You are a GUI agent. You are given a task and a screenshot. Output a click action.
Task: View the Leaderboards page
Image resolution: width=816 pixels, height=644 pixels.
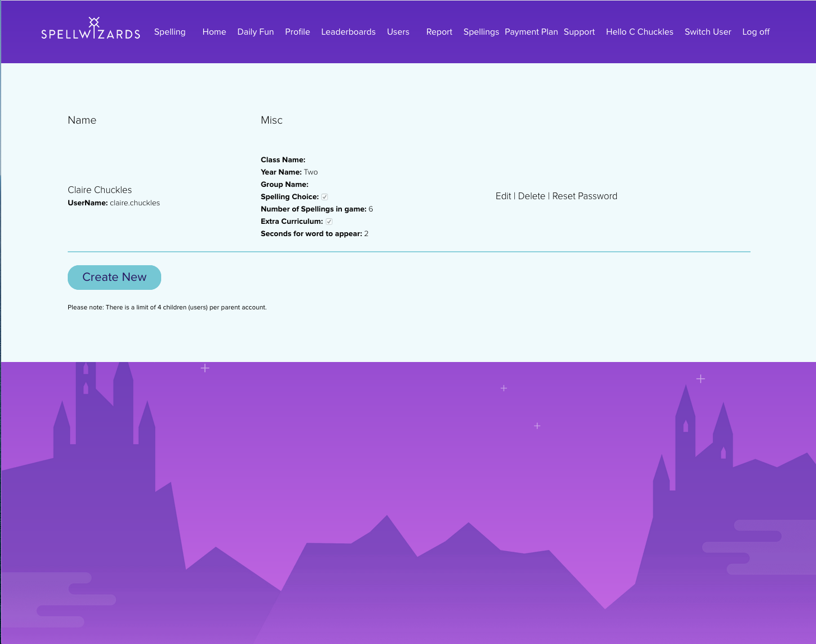point(348,32)
